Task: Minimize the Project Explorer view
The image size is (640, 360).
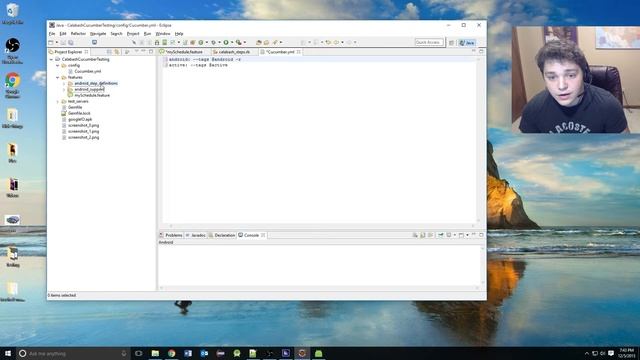Action: pos(143,51)
